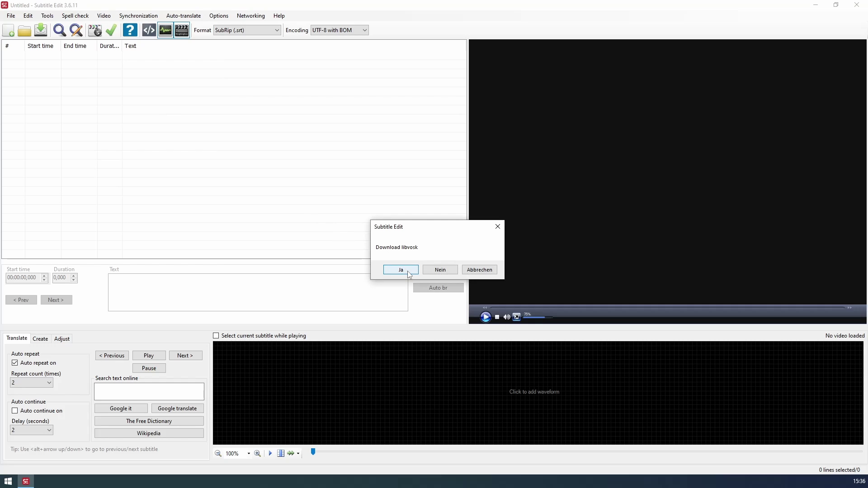
Task: Click the video player volume slider
Action: point(537,317)
